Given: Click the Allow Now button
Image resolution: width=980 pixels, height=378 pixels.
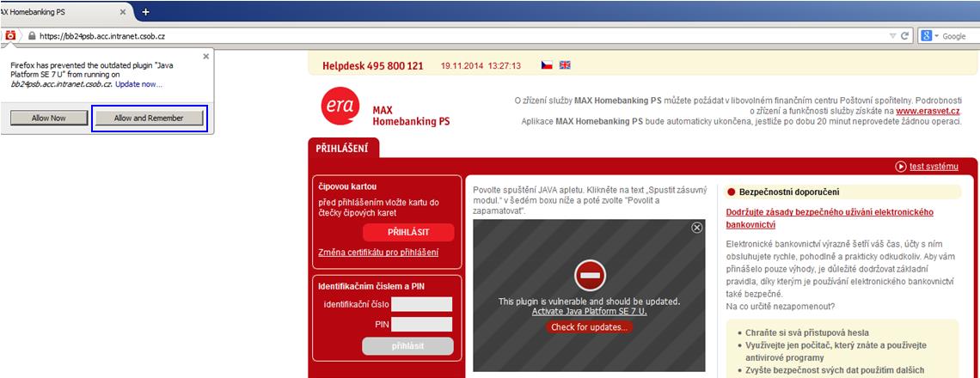Looking at the screenshot, I should [x=49, y=118].
